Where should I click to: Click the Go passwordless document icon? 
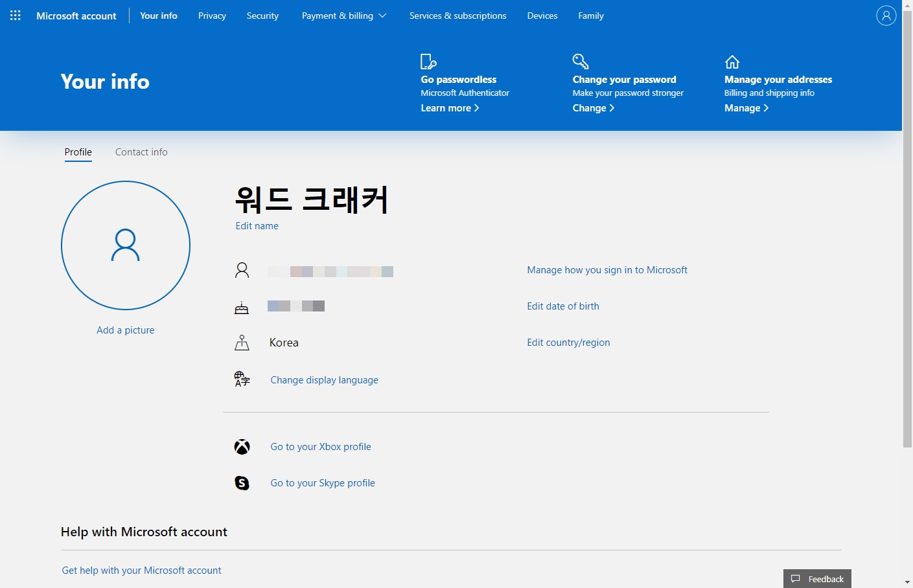428,61
